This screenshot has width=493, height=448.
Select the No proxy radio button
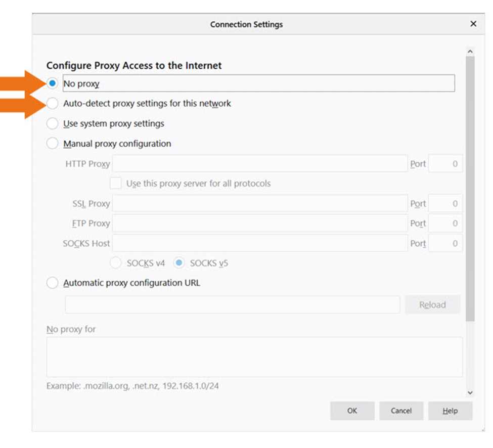52,83
